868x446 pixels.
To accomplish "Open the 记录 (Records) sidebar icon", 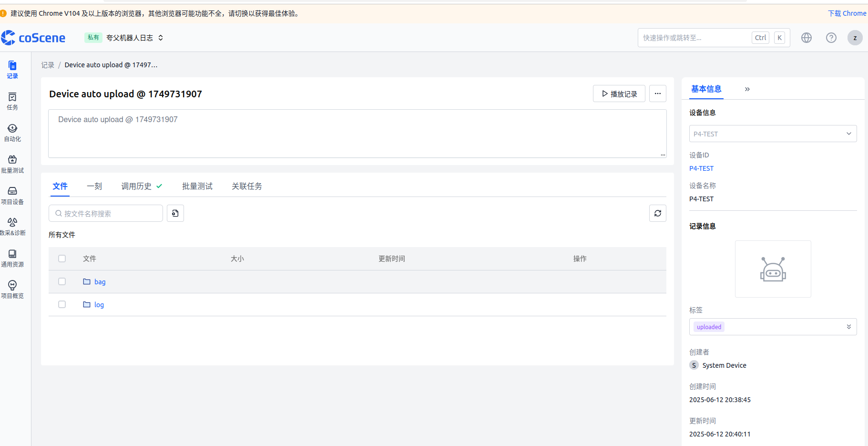I will coord(12,70).
